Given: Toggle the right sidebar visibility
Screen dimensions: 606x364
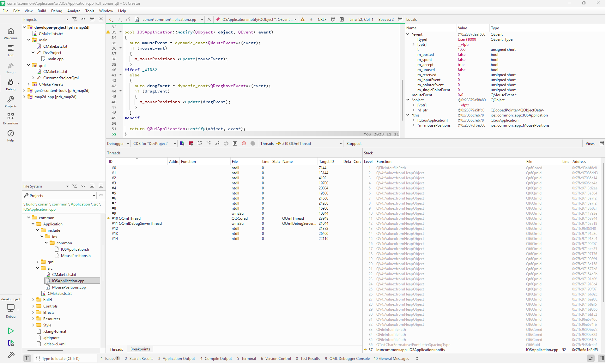Looking at the screenshot, I should click(601, 358).
